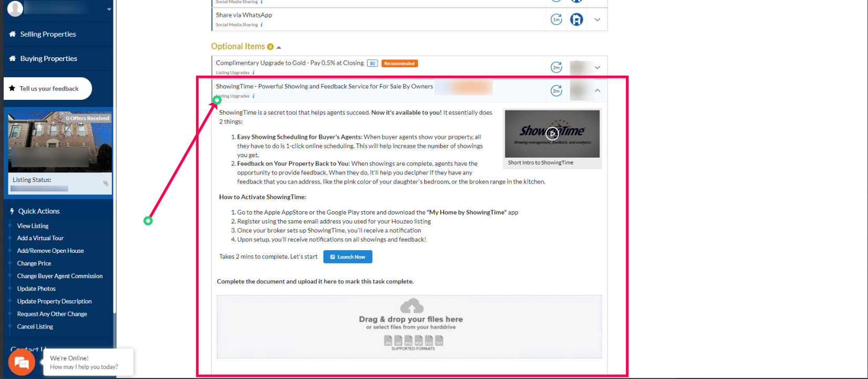Select Add a Virtual Tour
The image size is (868, 379).
pos(40,238)
